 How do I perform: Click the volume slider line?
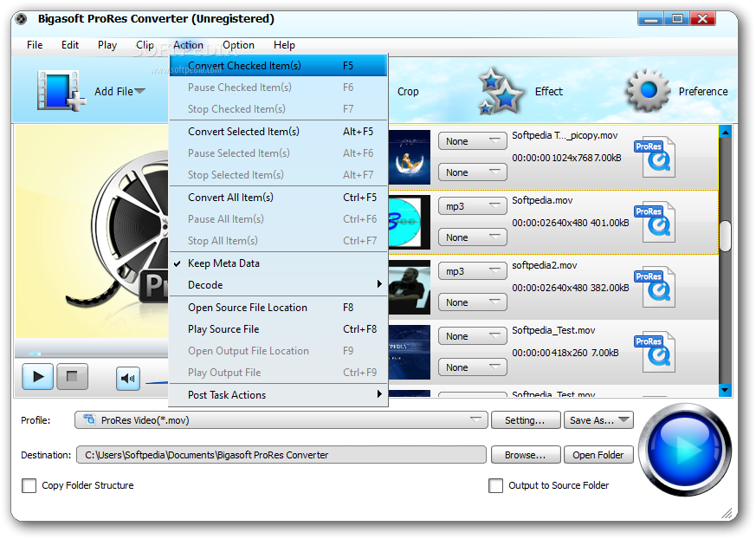(x=157, y=383)
